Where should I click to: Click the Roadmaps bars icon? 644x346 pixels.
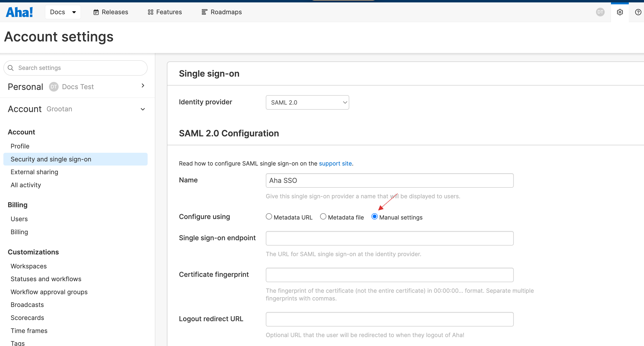click(204, 12)
